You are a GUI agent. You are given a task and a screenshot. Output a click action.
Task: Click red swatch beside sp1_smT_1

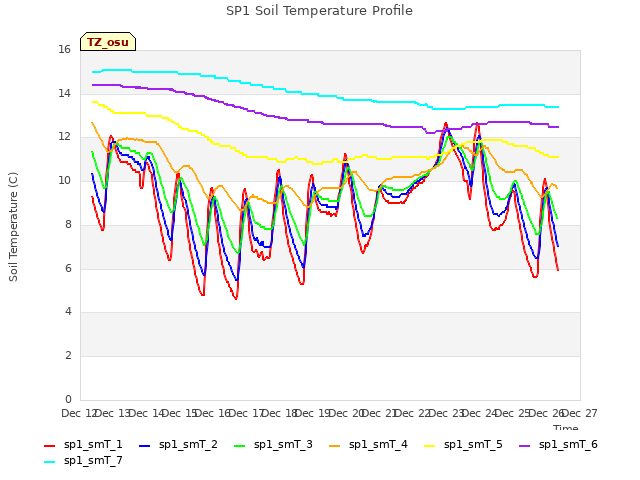(x=49, y=446)
